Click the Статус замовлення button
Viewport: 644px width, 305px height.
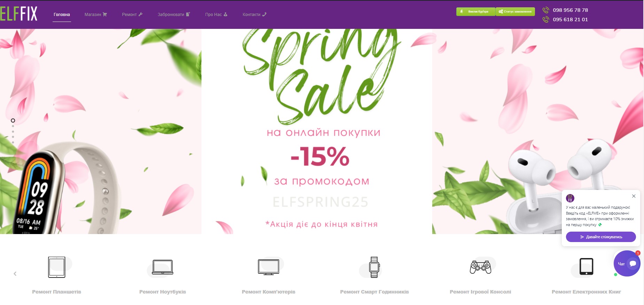515,11
